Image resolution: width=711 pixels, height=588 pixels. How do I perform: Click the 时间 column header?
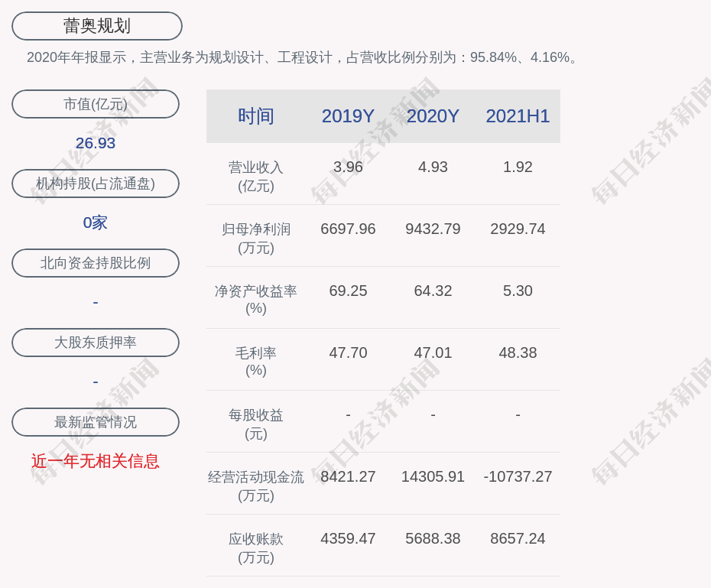pyautogui.click(x=256, y=116)
